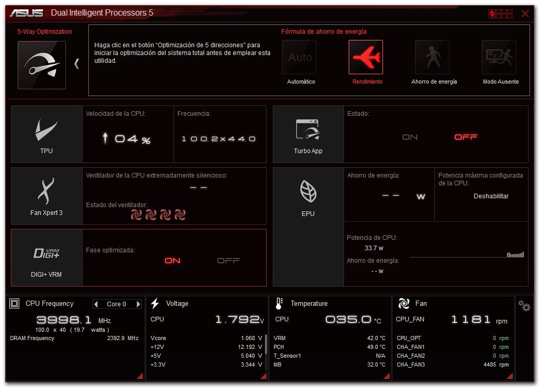The image size is (542, 392).
Task: Click the CHA_FAN2 fan row
Action: (453, 356)
